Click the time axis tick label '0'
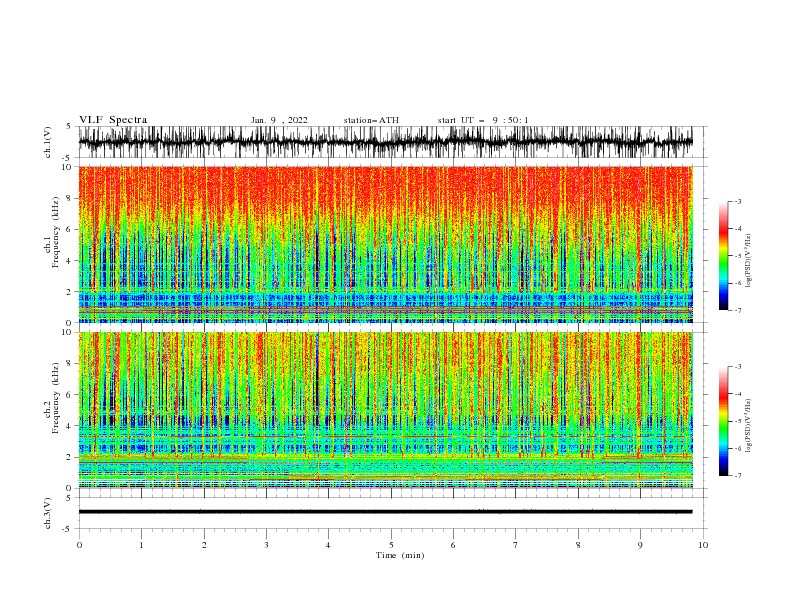This screenshot has height=612, width=792. (x=79, y=545)
